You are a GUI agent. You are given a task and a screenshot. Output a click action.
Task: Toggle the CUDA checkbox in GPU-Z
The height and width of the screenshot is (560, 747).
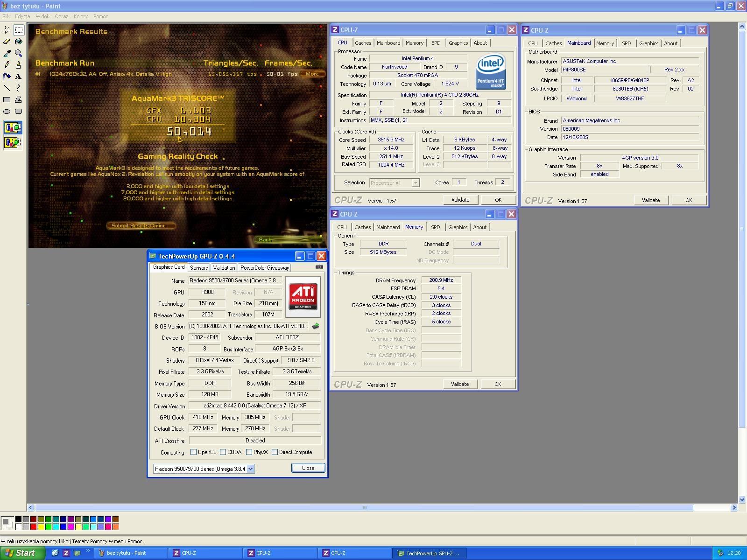pos(223,452)
